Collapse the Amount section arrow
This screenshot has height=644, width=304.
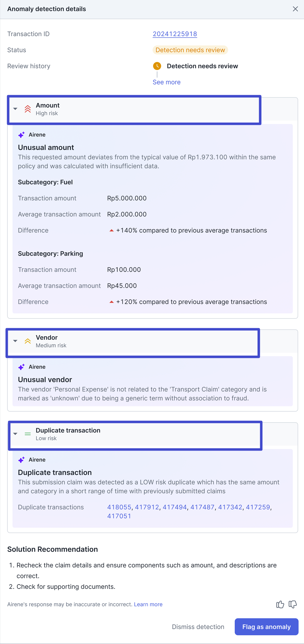pos(15,109)
